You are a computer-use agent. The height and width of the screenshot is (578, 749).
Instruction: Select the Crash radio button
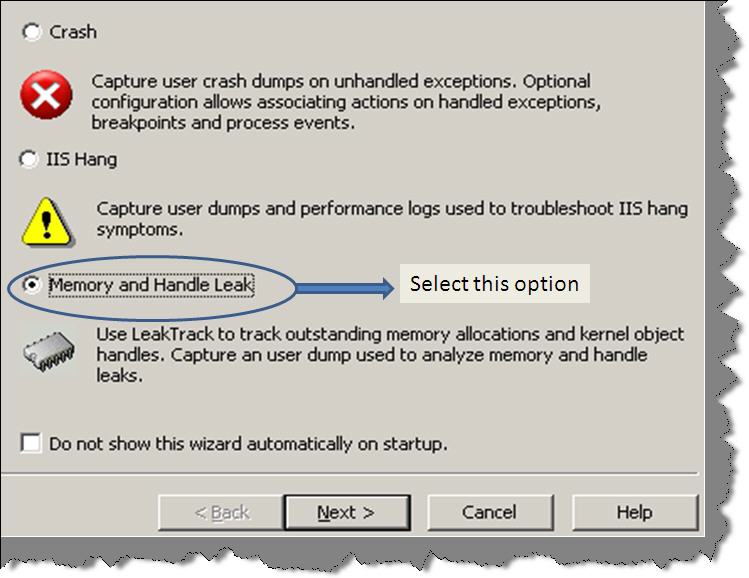click(x=32, y=32)
